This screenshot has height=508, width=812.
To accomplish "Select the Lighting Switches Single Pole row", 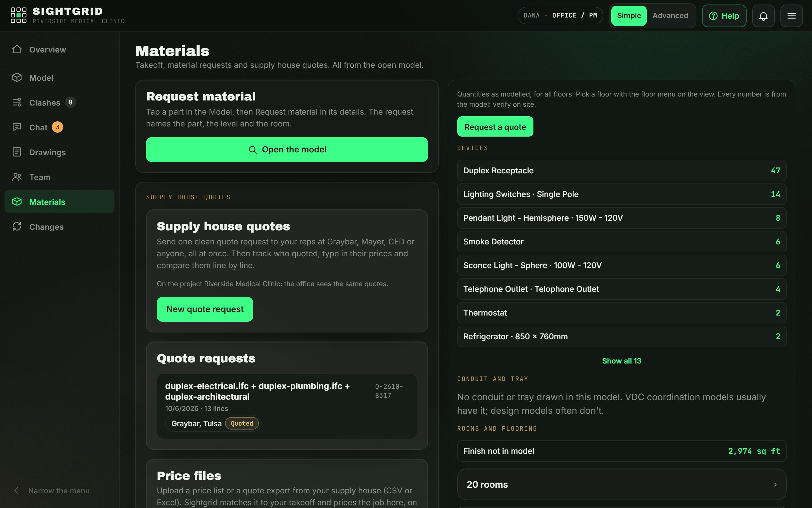I will point(621,194).
